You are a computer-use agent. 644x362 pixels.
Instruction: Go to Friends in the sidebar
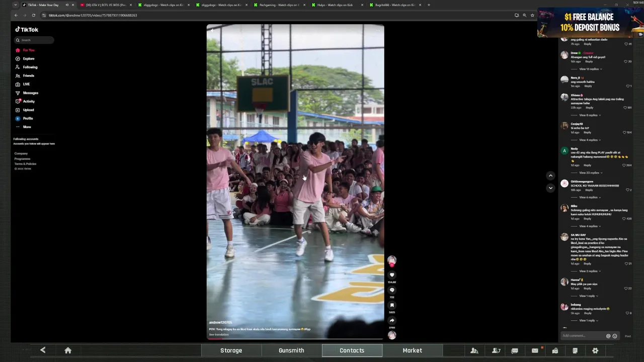pos(25,76)
